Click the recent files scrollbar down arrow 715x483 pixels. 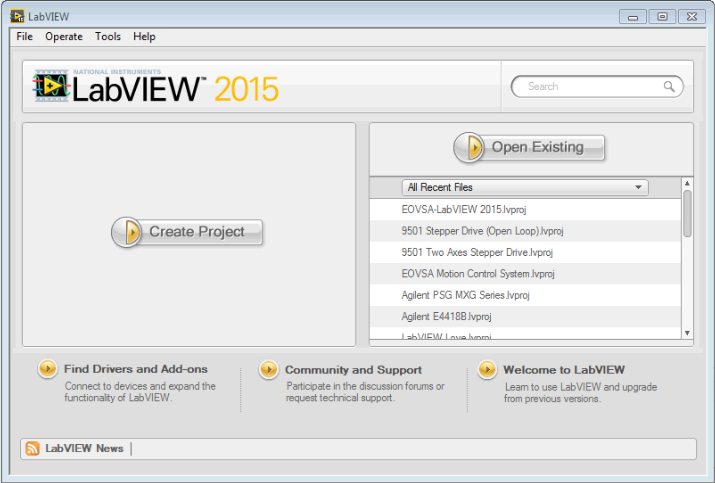click(x=687, y=333)
